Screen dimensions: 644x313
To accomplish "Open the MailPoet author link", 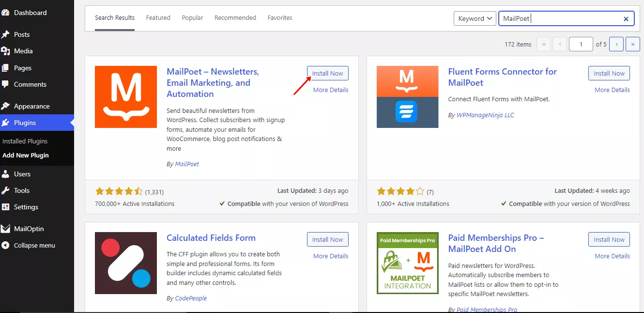I will pos(187,164).
